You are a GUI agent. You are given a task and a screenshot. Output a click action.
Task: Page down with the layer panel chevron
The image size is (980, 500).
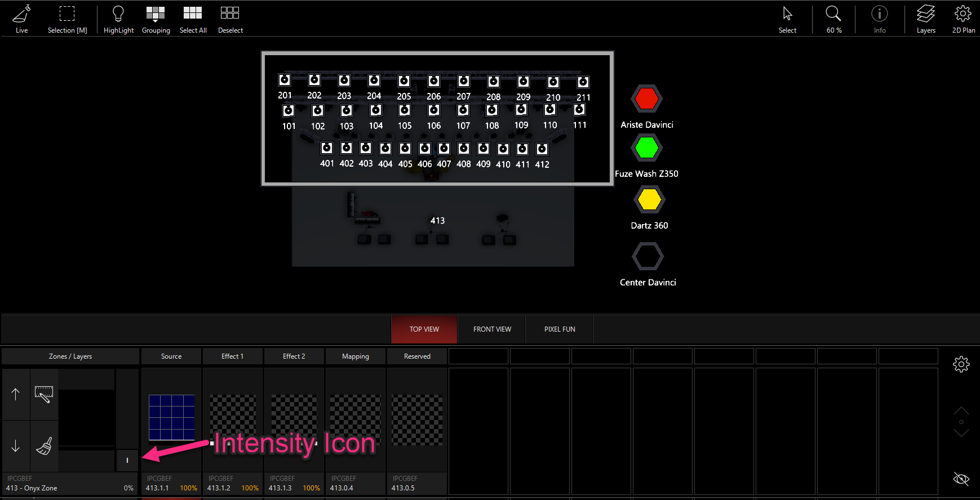pyautogui.click(x=961, y=432)
